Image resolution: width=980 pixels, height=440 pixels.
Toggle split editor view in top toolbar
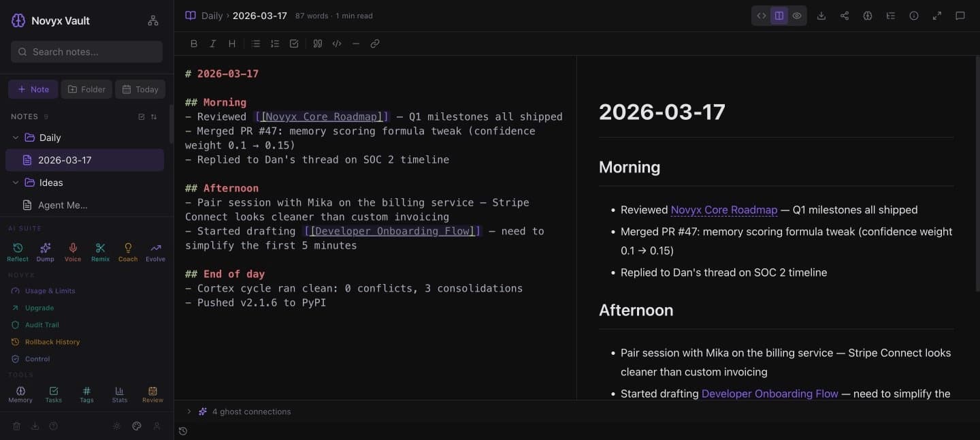click(779, 15)
